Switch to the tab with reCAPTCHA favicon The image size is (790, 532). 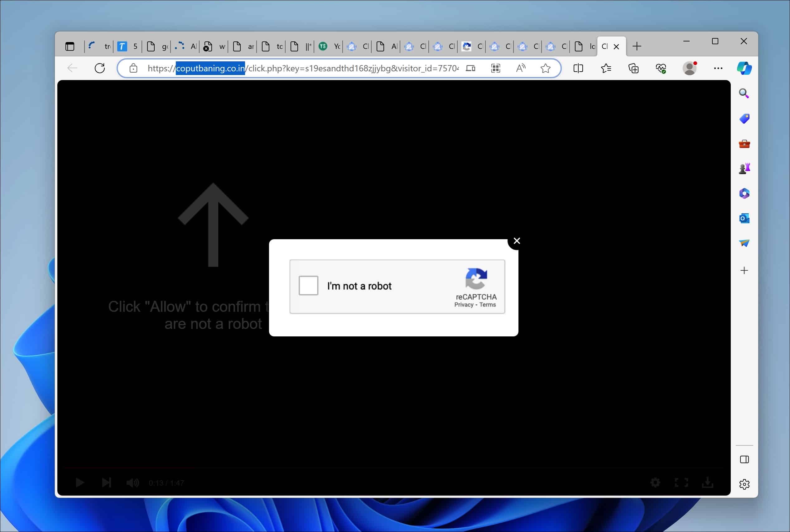click(472, 46)
